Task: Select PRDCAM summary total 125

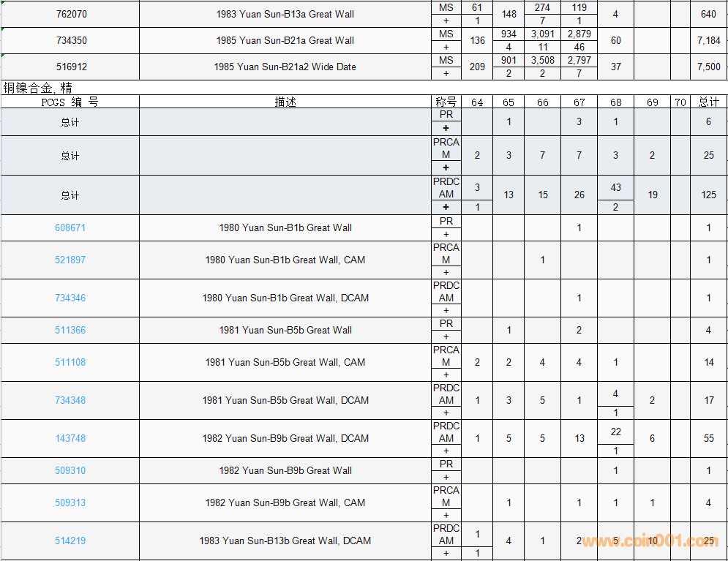Action: tap(708, 195)
